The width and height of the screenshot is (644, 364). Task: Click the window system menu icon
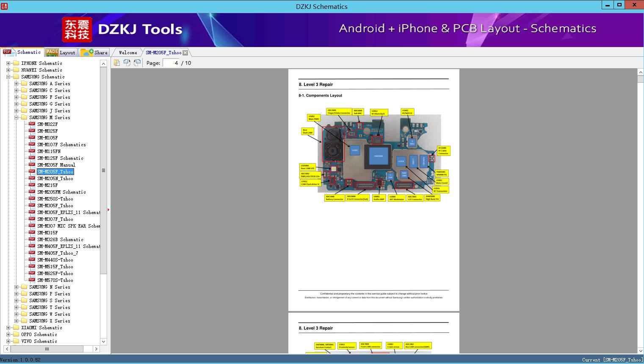pos(5,6)
